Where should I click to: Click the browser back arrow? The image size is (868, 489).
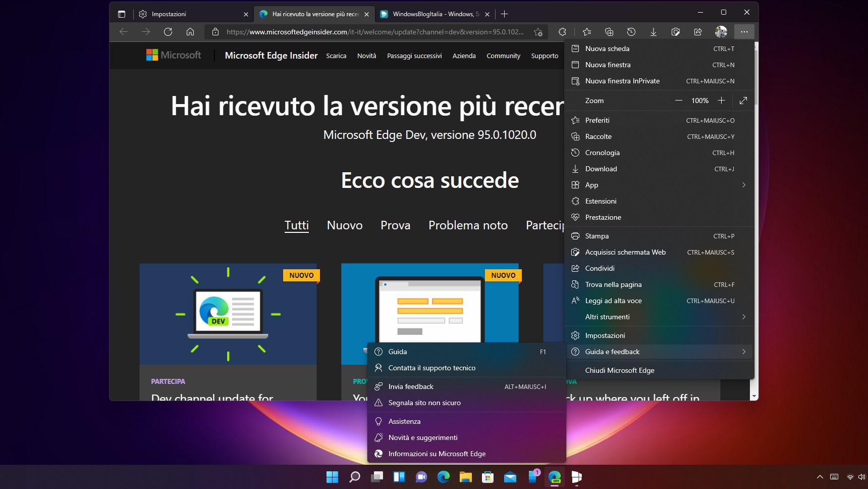(124, 32)
